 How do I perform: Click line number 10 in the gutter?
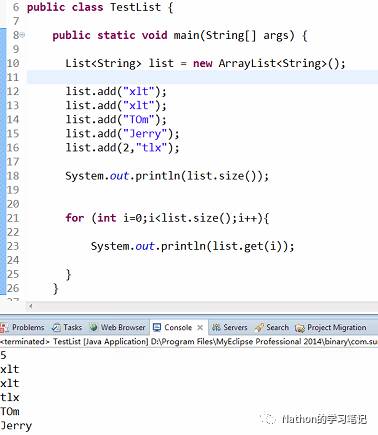click(x=13, y=63)
